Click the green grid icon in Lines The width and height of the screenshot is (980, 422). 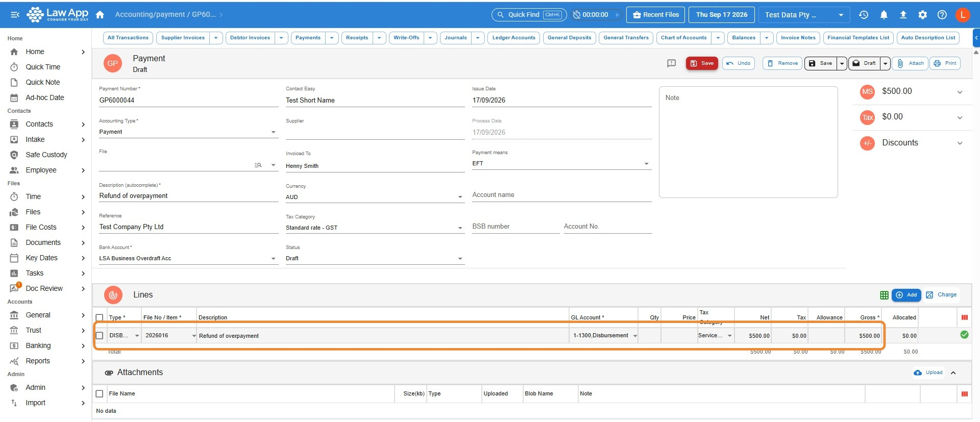click(x=884, y=295)
